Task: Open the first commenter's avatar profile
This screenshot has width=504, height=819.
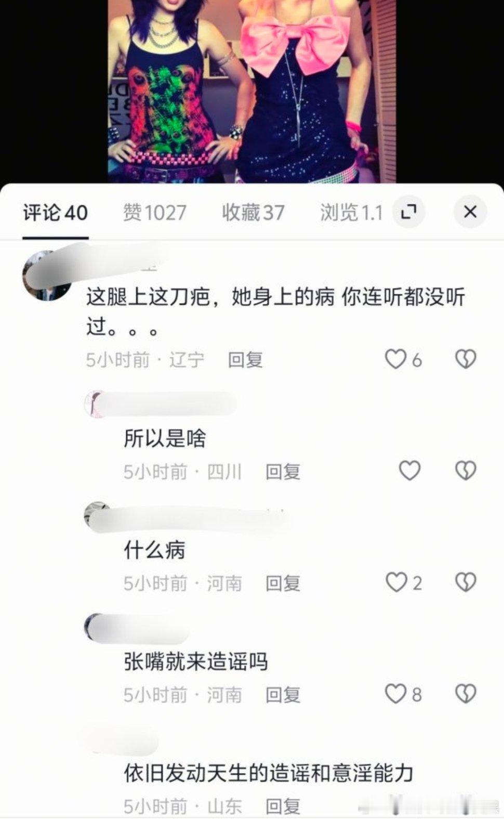Action: tap(48, 276)
